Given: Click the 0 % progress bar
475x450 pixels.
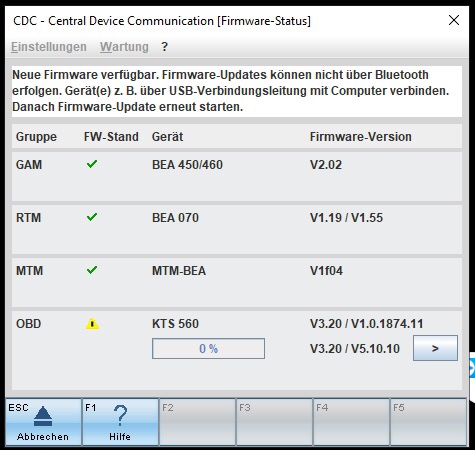Looking at the screenshot, I should [208, 349].
